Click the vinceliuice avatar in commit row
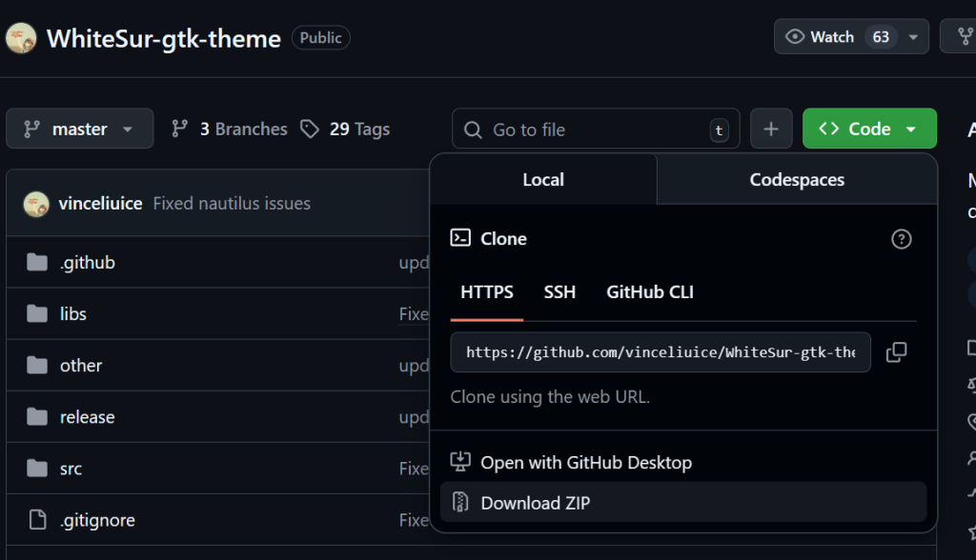976x560 pixels. [36, 204]
